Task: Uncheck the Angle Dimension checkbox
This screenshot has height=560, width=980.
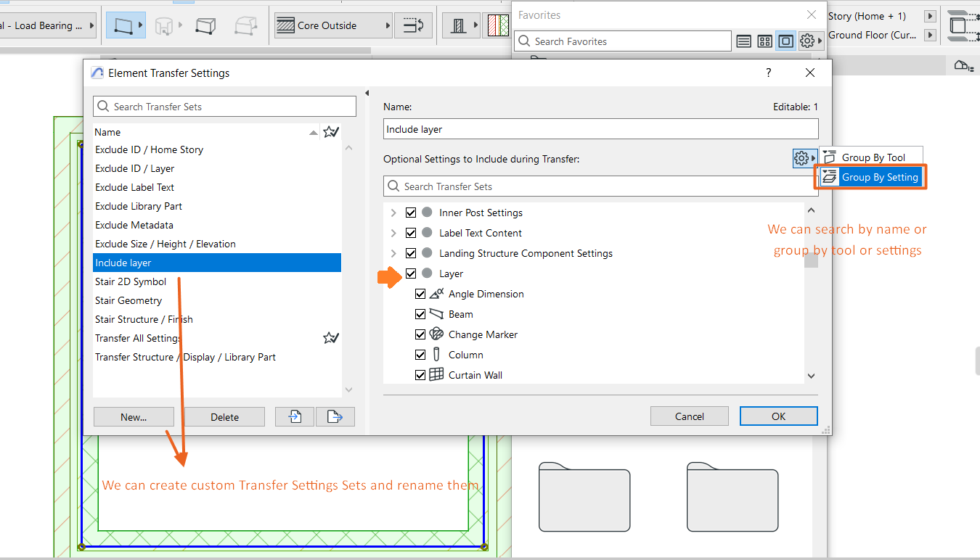Action: pos(420,294)
